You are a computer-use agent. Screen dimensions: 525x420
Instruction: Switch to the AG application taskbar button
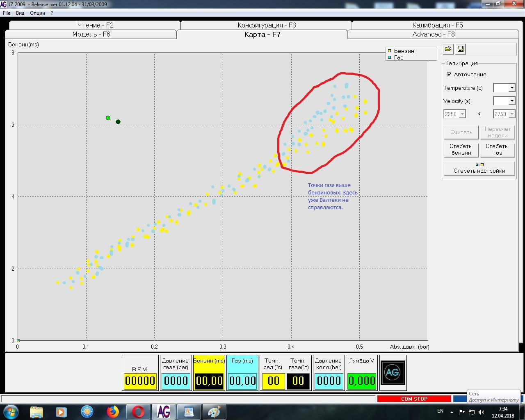[163, 412]
